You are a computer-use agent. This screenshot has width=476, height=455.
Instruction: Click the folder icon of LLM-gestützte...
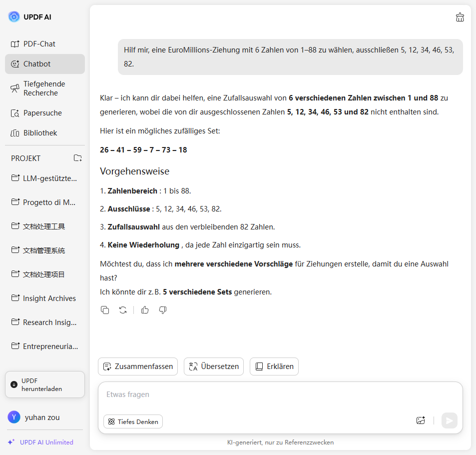[15, 178]
